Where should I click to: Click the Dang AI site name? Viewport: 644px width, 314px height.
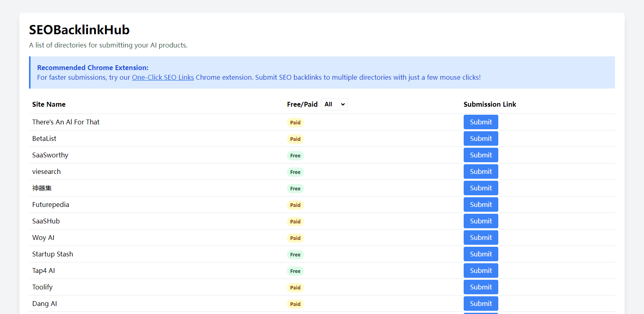pyautogui.click(x=45, y=304)
